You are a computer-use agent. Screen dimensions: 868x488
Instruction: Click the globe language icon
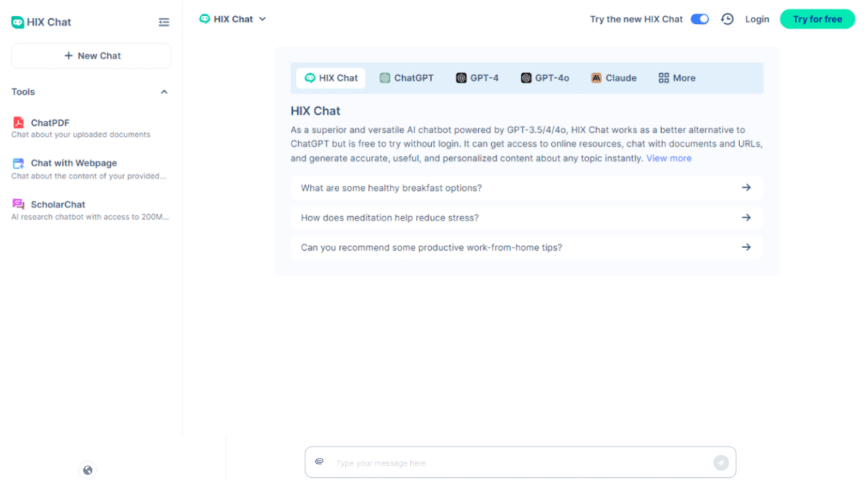click(87, 470)
